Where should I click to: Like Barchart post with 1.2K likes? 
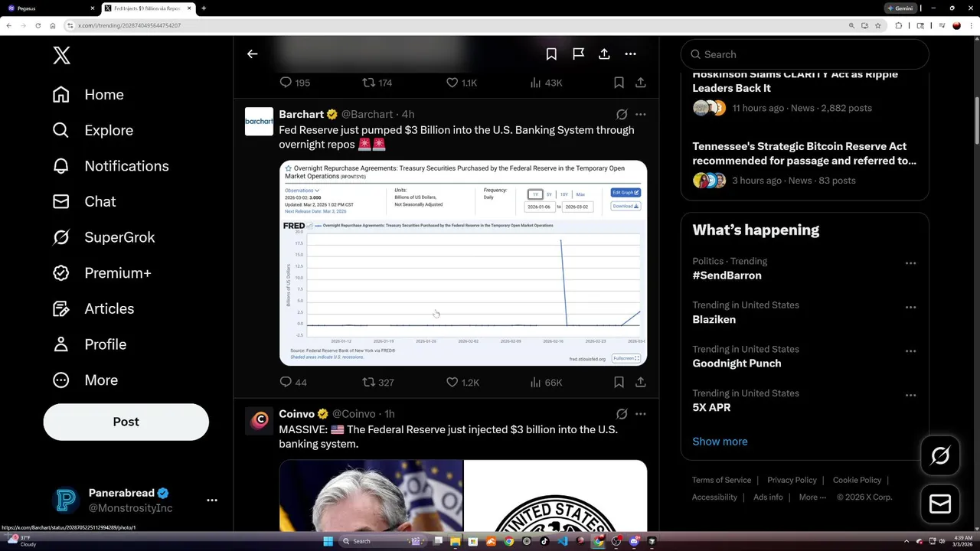pyautogui.click(x=462, y=382)
